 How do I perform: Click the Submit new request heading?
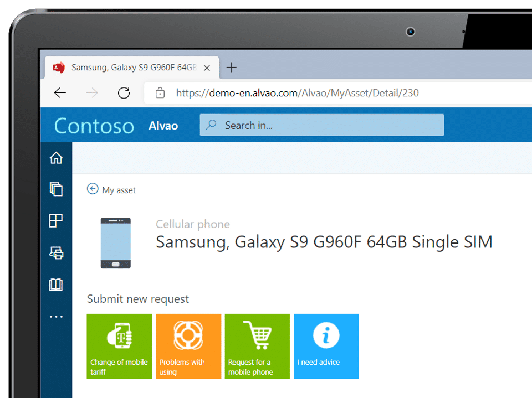[138, 299]
